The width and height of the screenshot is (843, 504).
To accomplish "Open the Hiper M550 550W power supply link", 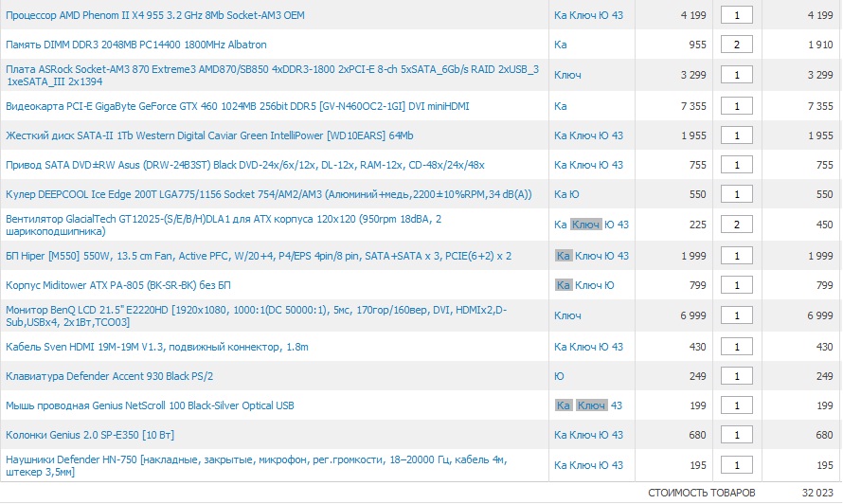I will pyautogui.click(x=258, y=256).
